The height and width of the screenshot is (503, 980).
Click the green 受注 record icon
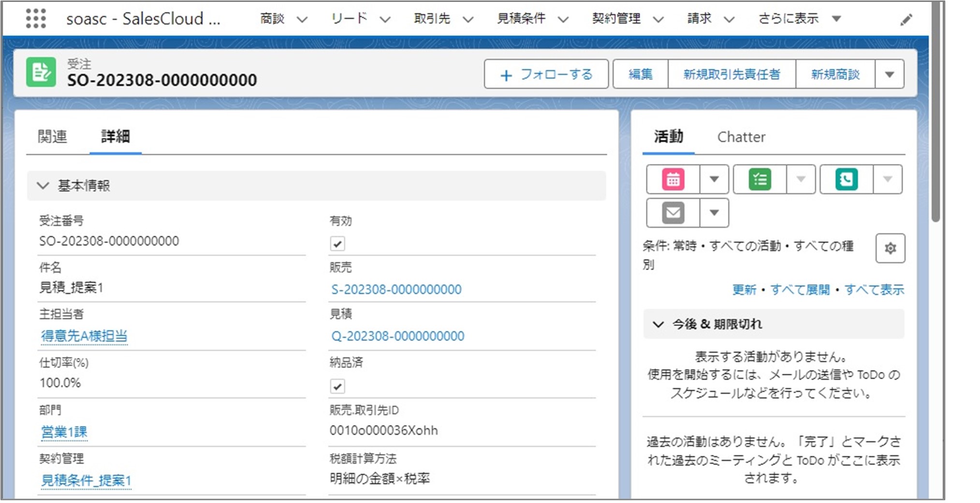pyautogui.click(x=41, y=72)
